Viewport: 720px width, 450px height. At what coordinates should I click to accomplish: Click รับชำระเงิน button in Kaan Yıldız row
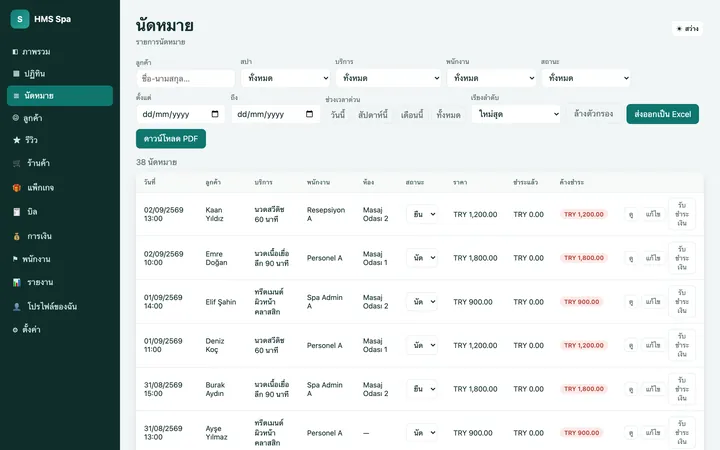tap(682, 214)
